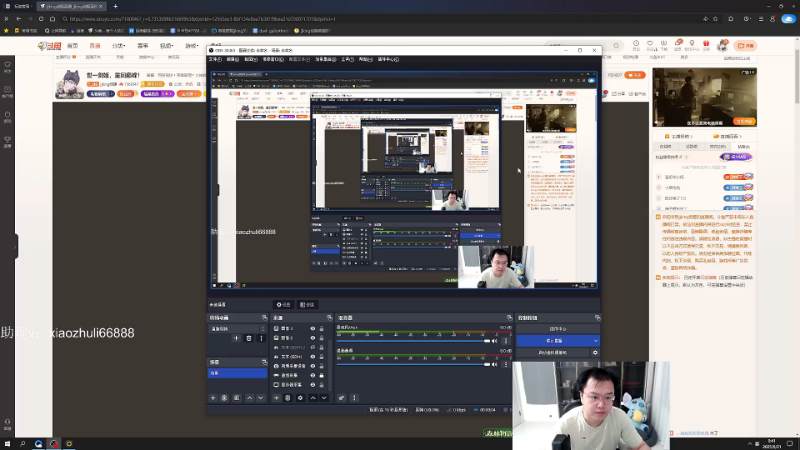Open the Douyu 直播 nav item
Screen dimensions: 800x450
[x=95, y=46]
